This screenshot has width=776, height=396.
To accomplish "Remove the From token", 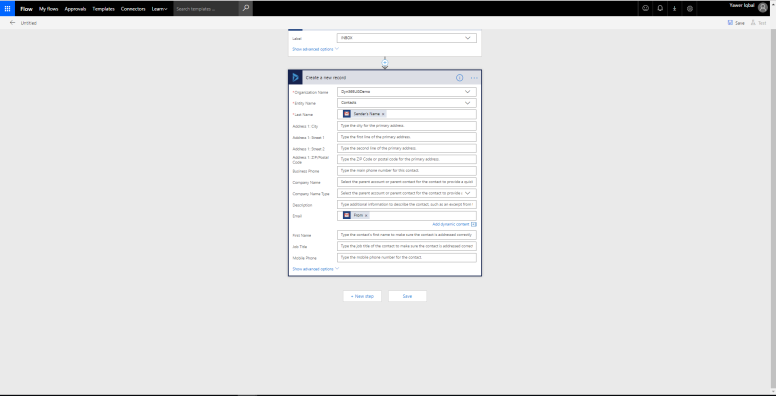I will click(x=366, y=215).
